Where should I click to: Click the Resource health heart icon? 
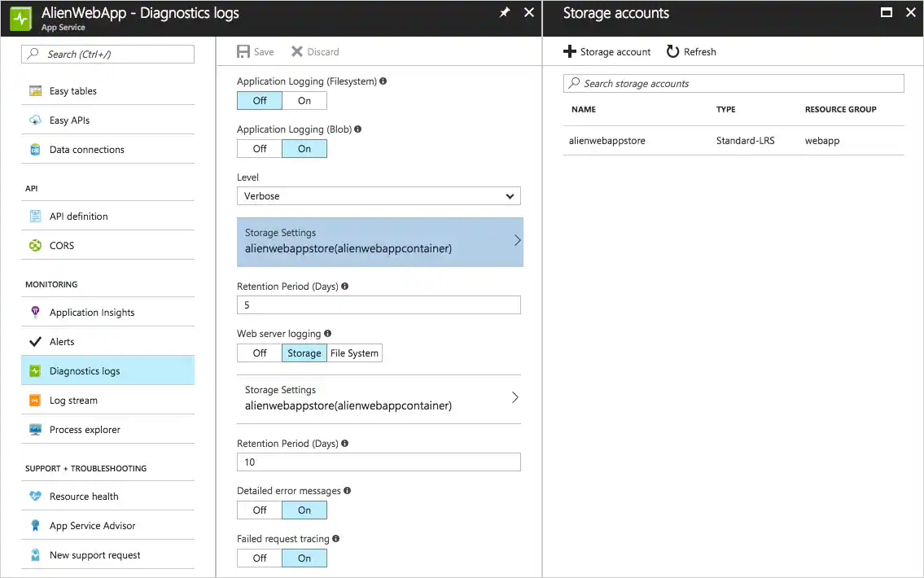point(35,496)
